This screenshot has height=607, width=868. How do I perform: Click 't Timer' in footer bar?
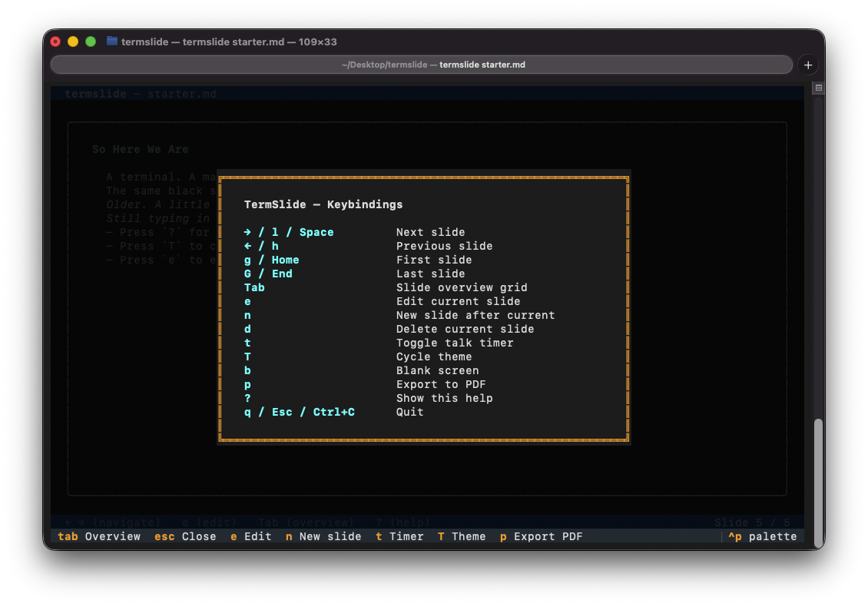point(399,536)
